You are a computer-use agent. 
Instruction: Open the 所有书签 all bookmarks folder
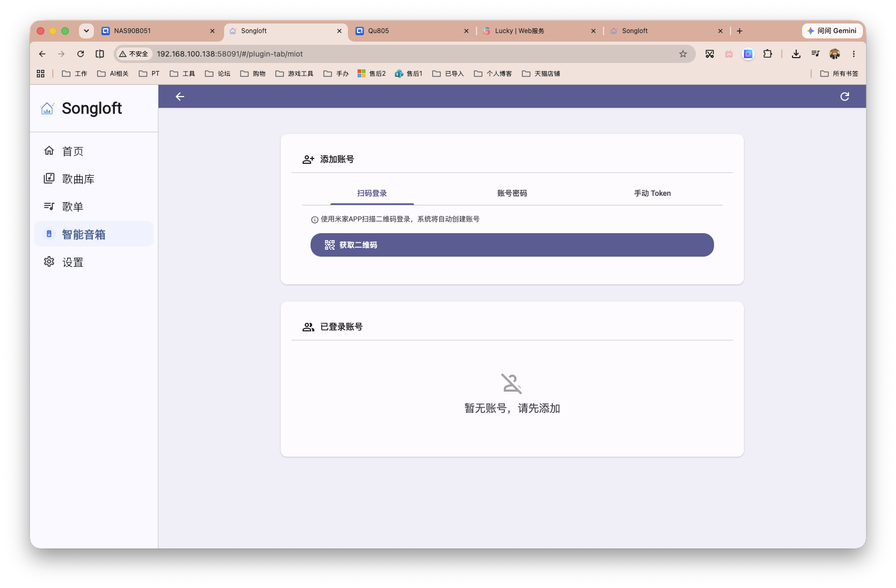[839, 74]
